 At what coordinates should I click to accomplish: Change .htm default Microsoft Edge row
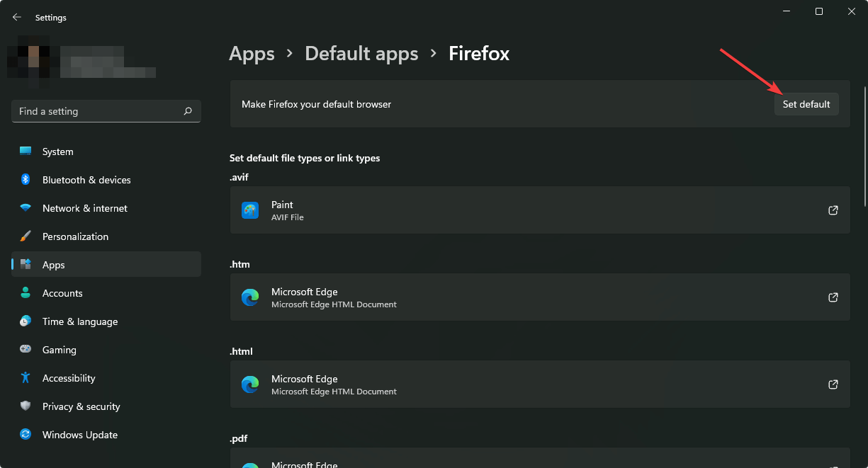540,297
